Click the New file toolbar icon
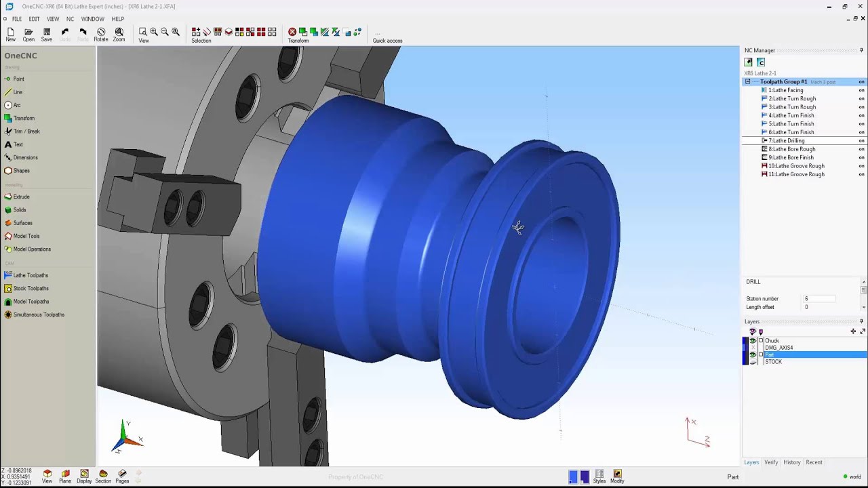Viewport: 868px width, 488px height. [10, 35]
